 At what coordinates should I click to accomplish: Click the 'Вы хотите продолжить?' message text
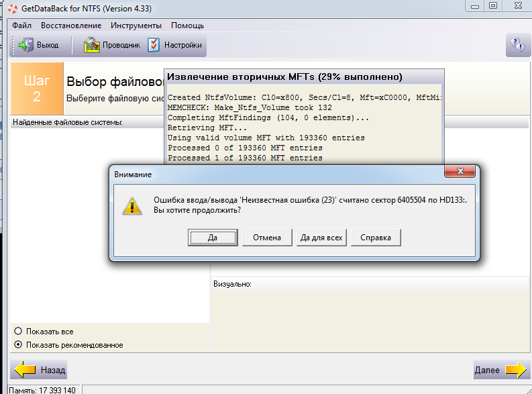pos(197,210)
